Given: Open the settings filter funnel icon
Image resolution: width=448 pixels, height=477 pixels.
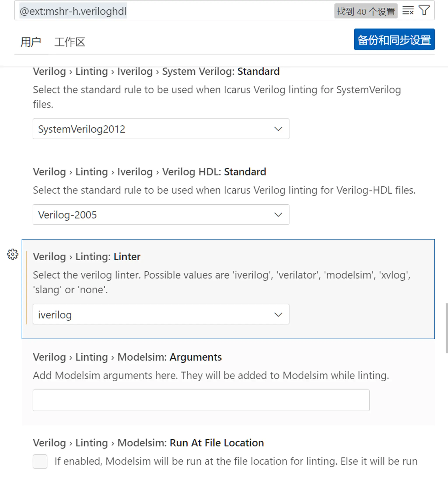Looking at the screenshot, I should tap(424, 11).
